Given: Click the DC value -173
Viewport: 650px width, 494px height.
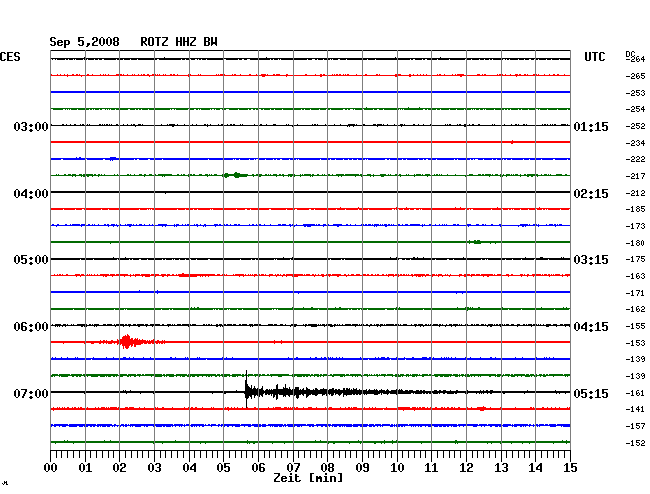Looking at the screenshot, I should [x=635, y=226].
